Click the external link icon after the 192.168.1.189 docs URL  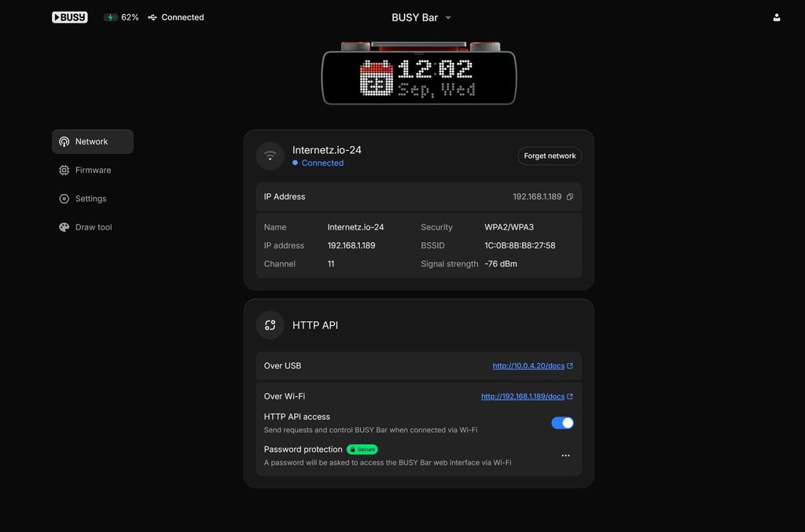tap(570, 397)
